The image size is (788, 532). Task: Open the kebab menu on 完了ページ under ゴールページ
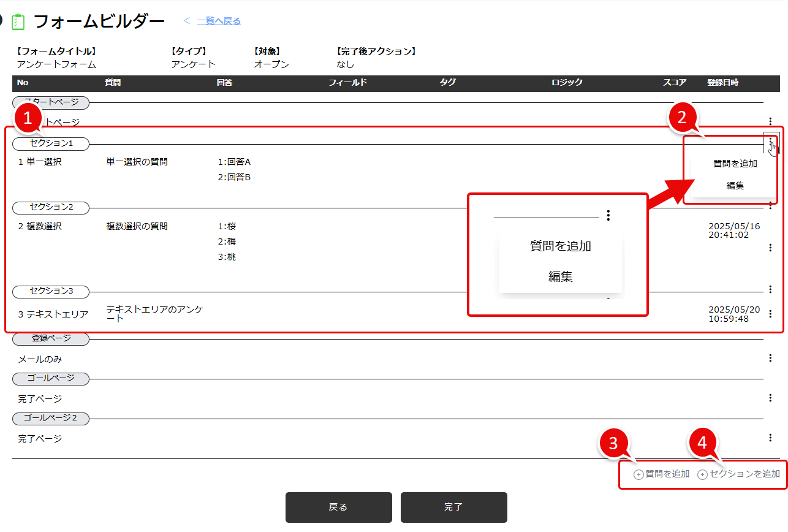770,397
